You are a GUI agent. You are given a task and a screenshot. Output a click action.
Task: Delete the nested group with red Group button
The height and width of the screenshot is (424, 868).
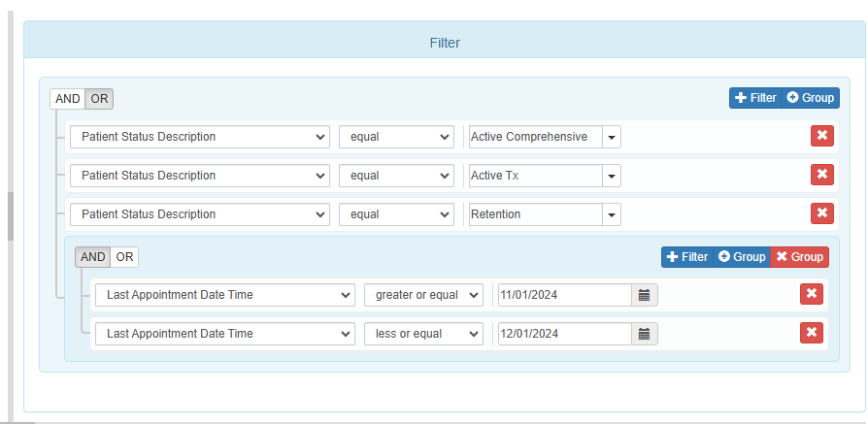point(799,257)
